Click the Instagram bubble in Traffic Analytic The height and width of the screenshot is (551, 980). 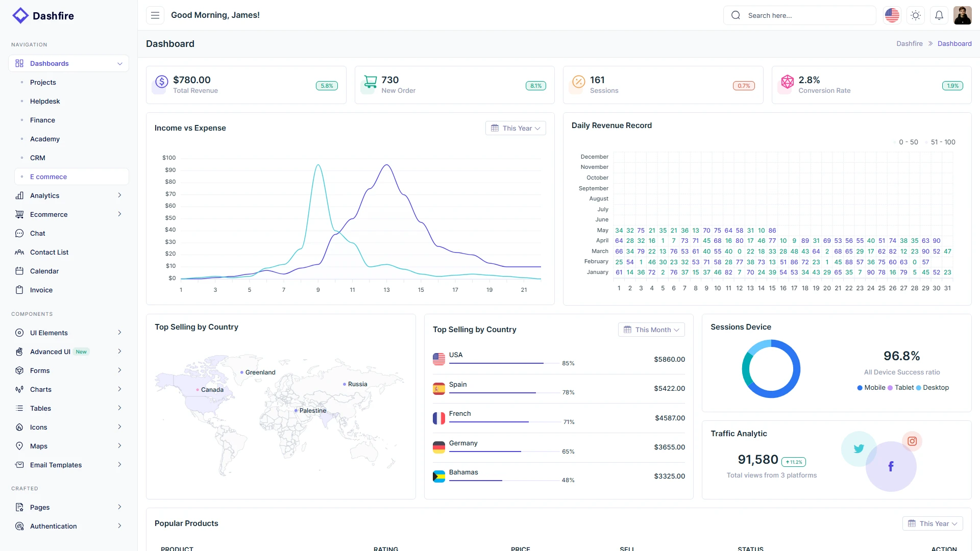coord(912,441)
